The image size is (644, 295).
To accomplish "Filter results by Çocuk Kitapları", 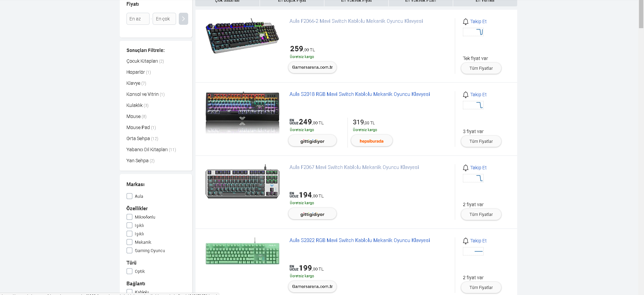I will [145, 61].
